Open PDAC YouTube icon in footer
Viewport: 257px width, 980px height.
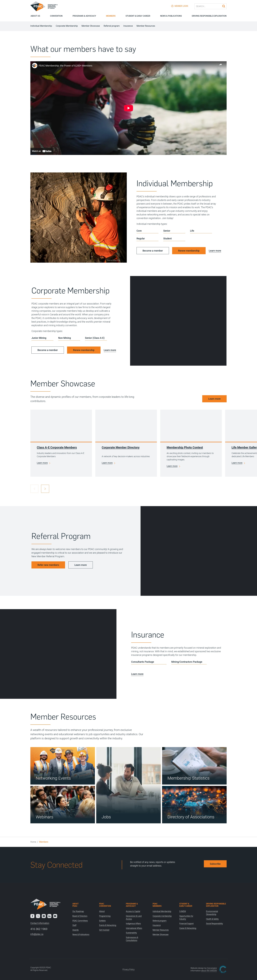pos(55,916)
